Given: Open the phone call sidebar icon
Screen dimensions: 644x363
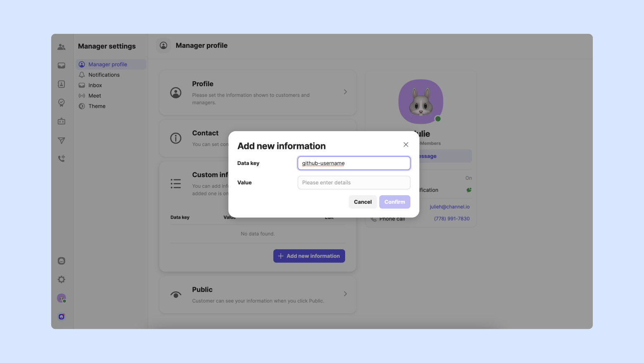Looking at the screenshot, I should point(62,158).
